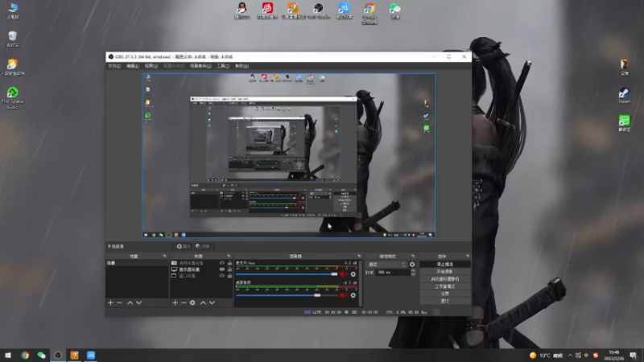Open Windows Start menu
This screenshot has width=644, height=362.
point(8,356)
